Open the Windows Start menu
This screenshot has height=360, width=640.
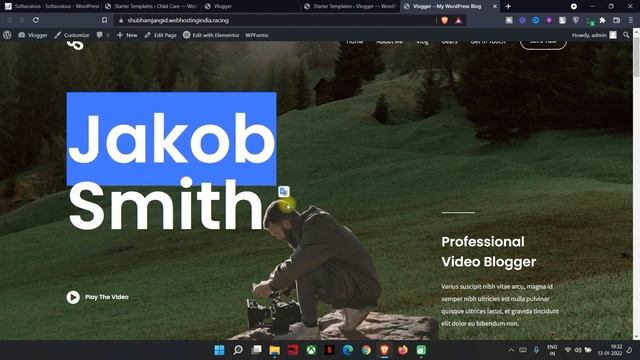click(219, 350)
